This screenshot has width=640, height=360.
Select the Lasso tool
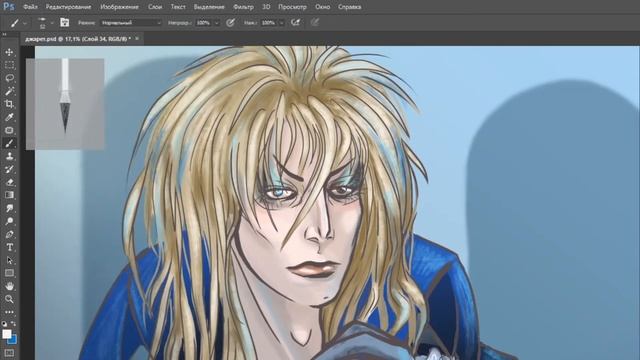pyautogui.click(x=9, y=78)
